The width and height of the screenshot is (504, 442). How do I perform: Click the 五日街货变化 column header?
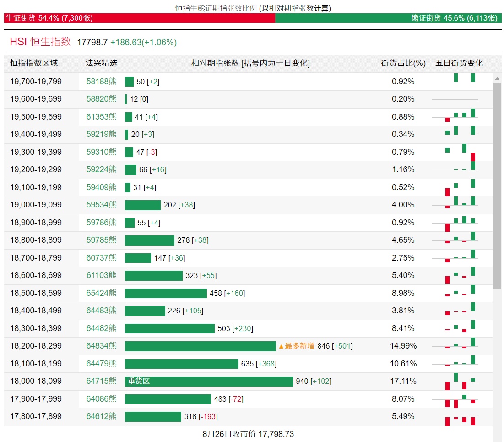click(x=459, y=63)
